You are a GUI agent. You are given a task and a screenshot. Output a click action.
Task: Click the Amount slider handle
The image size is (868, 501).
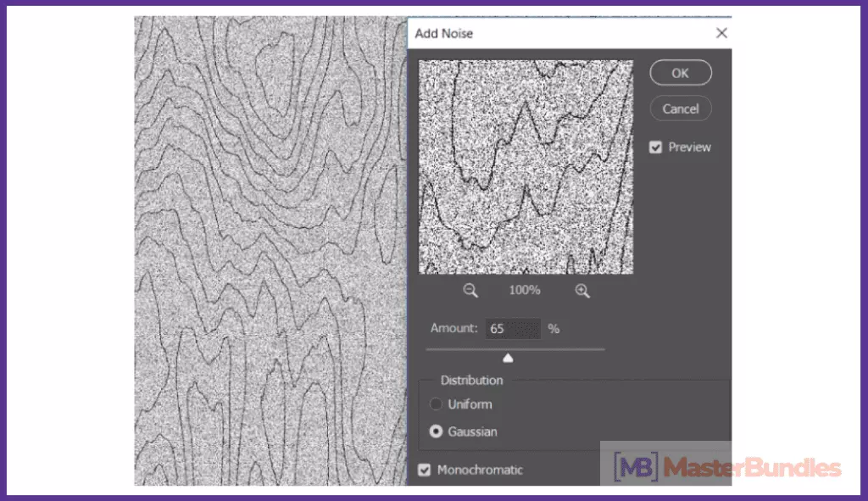point(508,359)
